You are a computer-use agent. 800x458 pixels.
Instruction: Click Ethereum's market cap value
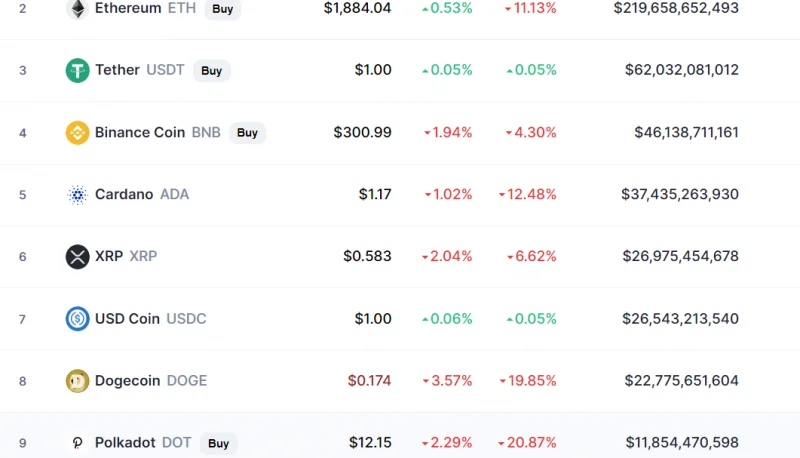coord(676,8)
